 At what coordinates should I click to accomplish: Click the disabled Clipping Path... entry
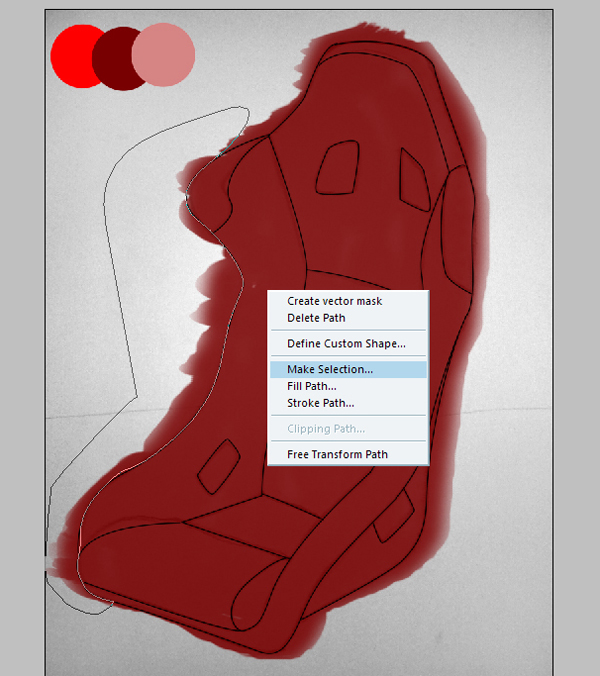pos(348,429)
